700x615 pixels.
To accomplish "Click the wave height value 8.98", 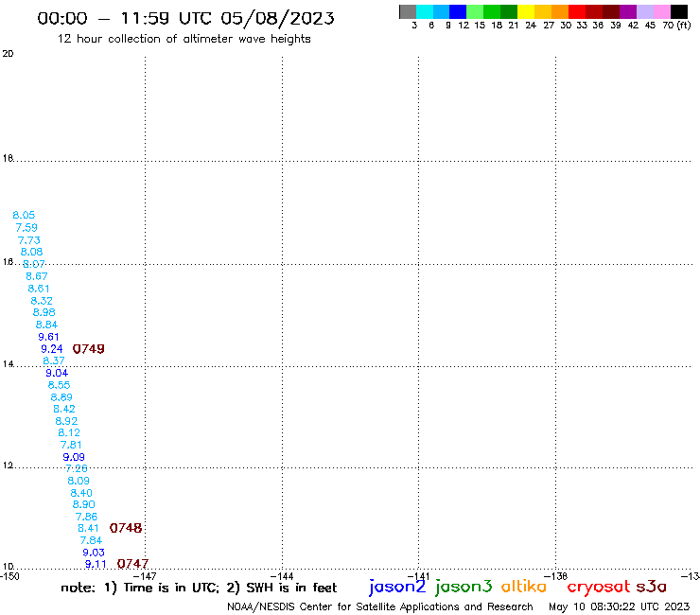I will click(x=44, y=312).
